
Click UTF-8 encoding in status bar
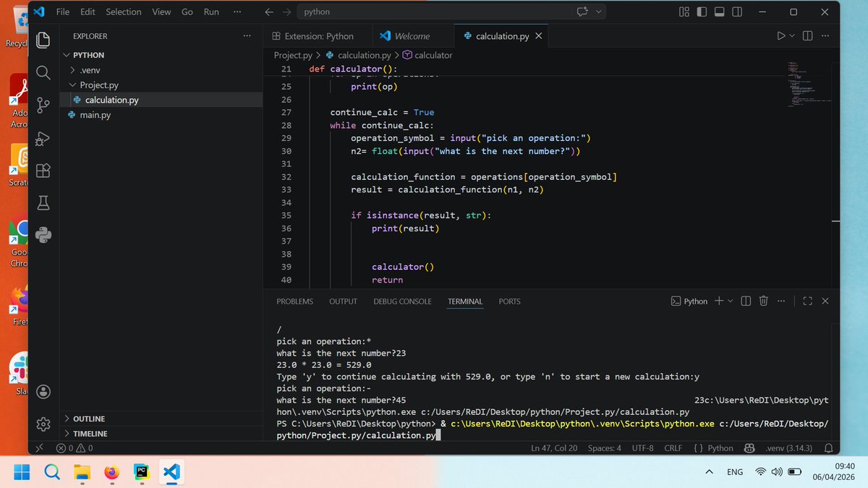pyautogui.click(x=643, y=448)
